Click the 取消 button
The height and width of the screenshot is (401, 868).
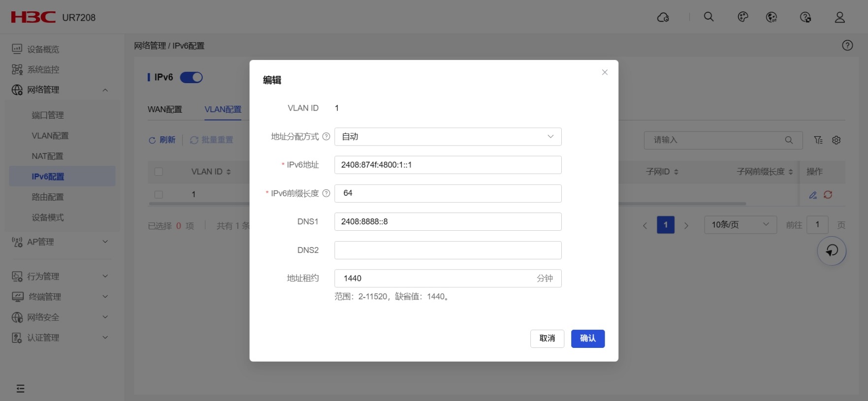point(547,339)
